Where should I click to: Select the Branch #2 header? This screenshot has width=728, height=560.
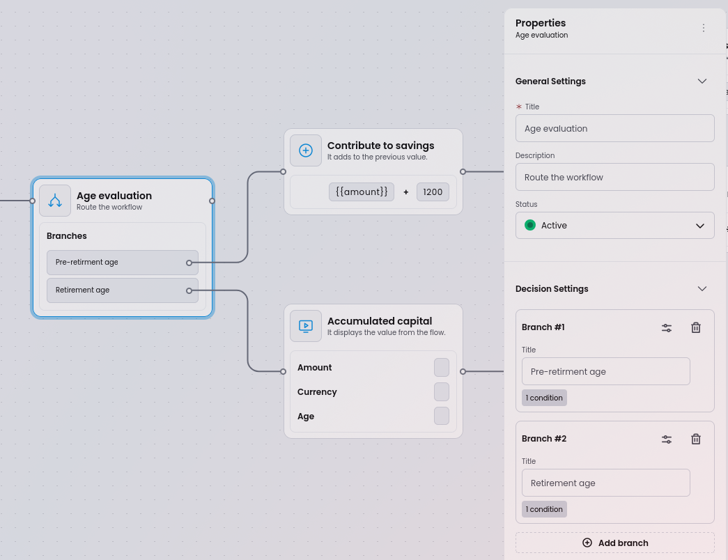pyautogui.click(x=544, y=438)
